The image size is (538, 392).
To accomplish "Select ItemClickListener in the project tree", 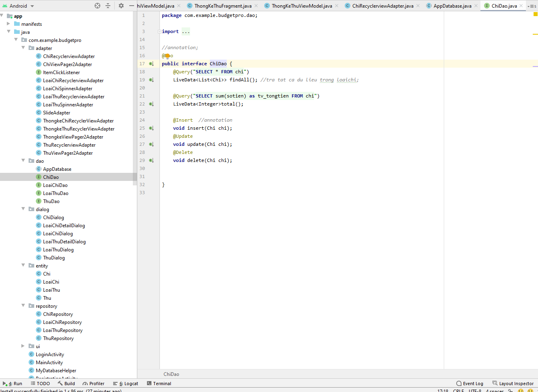I will [x=61, y=72].
